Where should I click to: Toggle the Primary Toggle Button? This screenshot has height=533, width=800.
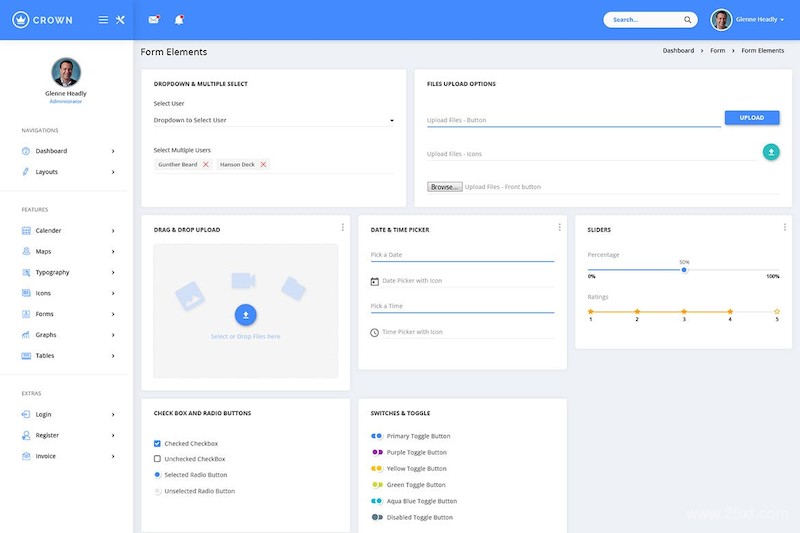(x=377, y=436)
